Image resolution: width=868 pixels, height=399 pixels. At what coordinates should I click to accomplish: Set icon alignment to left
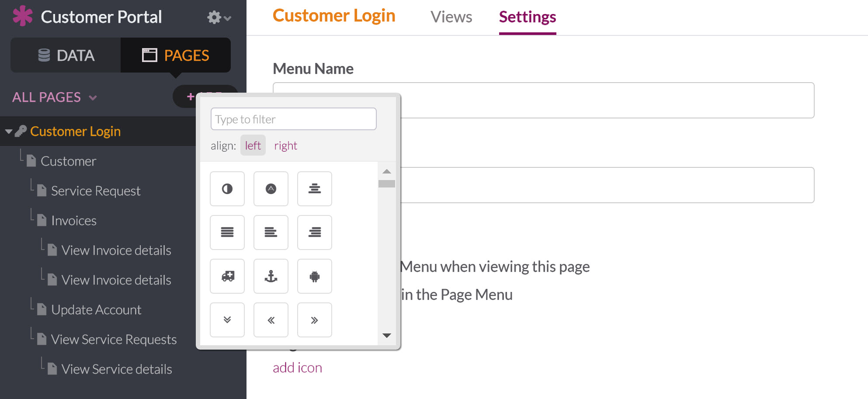[253, 146]
